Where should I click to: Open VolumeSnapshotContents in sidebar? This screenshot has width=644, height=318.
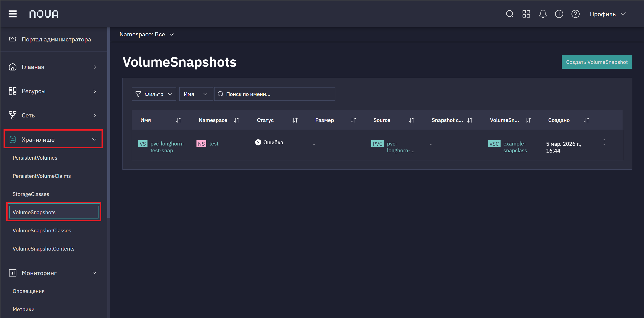coord(43,249)
